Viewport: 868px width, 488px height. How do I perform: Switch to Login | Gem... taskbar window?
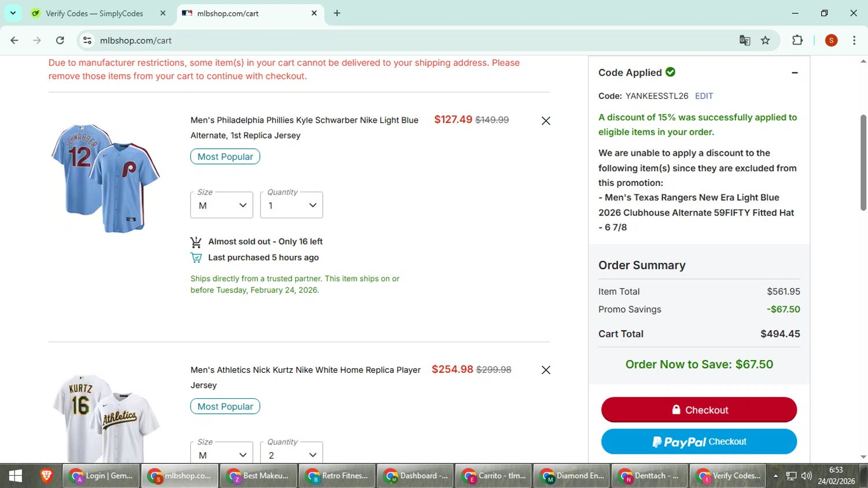(101, 476)
